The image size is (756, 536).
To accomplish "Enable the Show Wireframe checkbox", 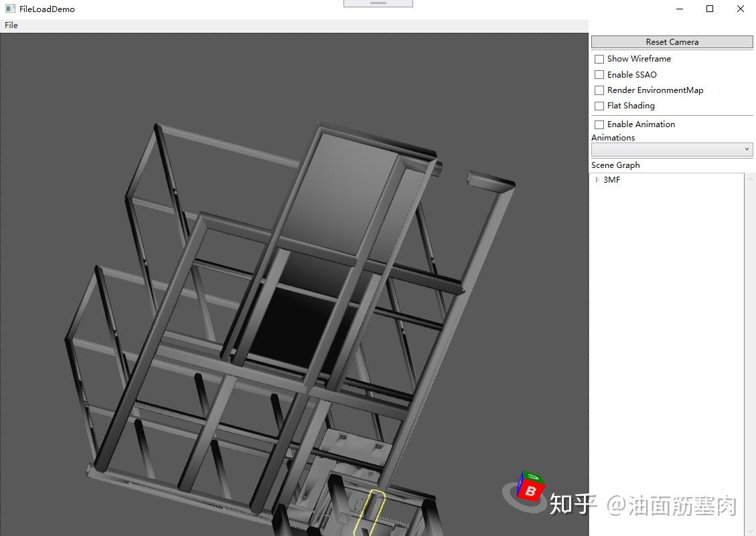I will tap(599, 59).
